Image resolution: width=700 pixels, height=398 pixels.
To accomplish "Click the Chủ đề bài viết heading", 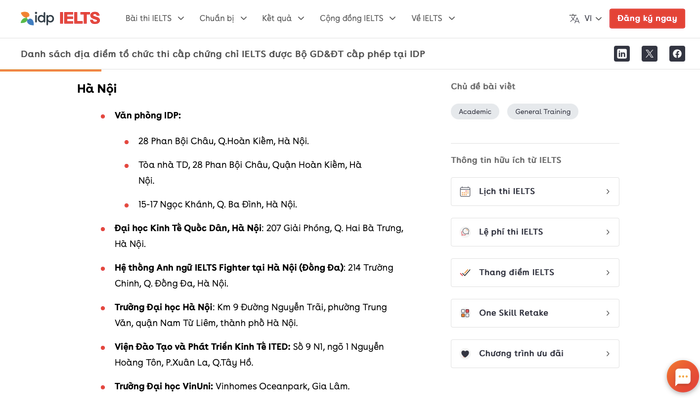I will [x=483, y=87].
